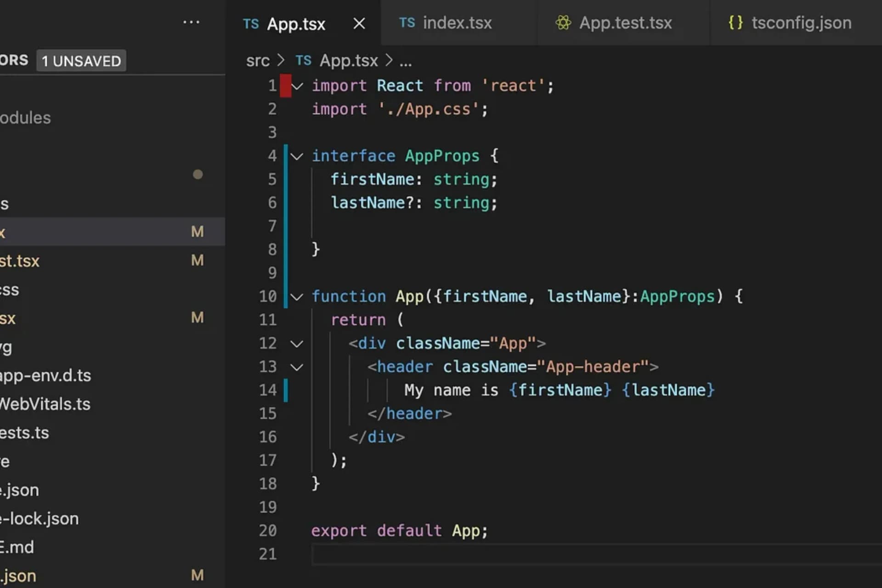Click 'React' in the import on line 1
The image size is (882, 588).
(400, 86)
